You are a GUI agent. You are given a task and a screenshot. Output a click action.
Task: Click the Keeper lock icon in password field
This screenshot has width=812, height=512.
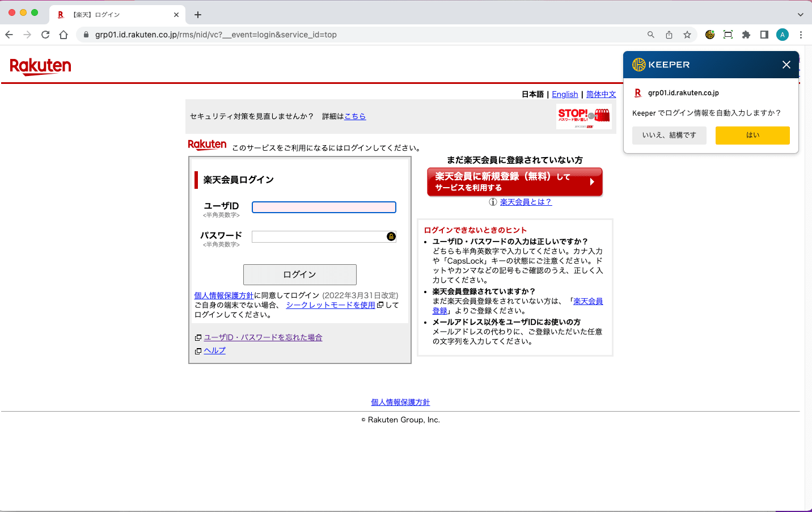click(391, 236)
